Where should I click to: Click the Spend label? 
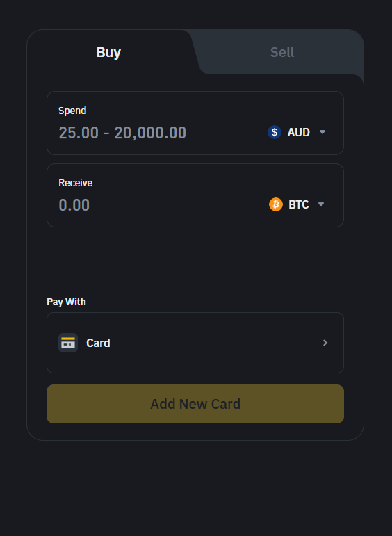pos(72,111)
